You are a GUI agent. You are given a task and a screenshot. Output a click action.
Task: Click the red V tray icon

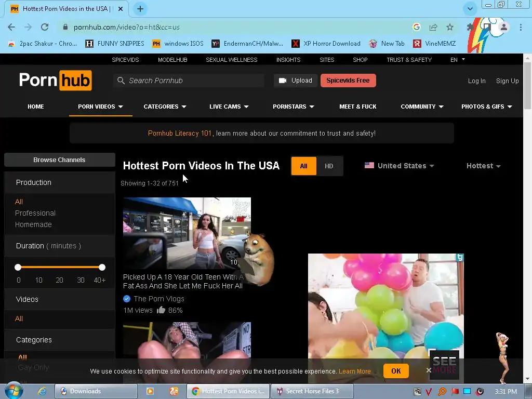tap(429, 392)
